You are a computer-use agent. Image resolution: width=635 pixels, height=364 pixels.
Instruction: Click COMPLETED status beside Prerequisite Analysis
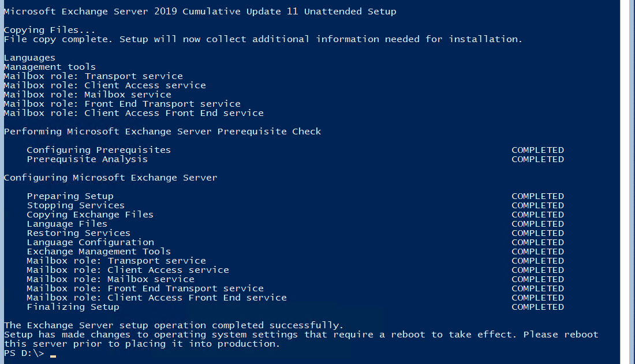click(x=537, y=159)
